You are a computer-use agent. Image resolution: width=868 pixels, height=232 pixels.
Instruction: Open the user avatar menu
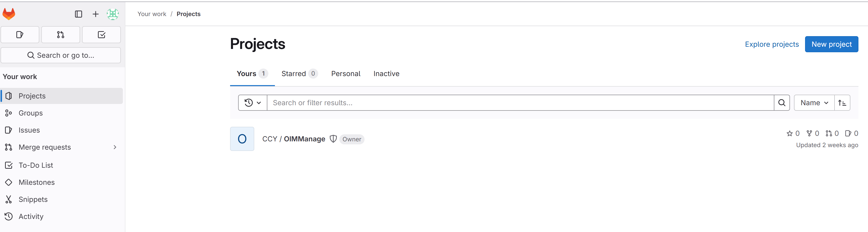point(113,14)
